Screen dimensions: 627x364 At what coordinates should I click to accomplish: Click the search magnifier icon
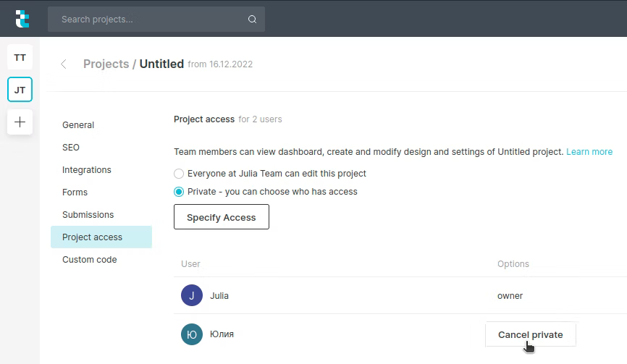pos(252,20)
